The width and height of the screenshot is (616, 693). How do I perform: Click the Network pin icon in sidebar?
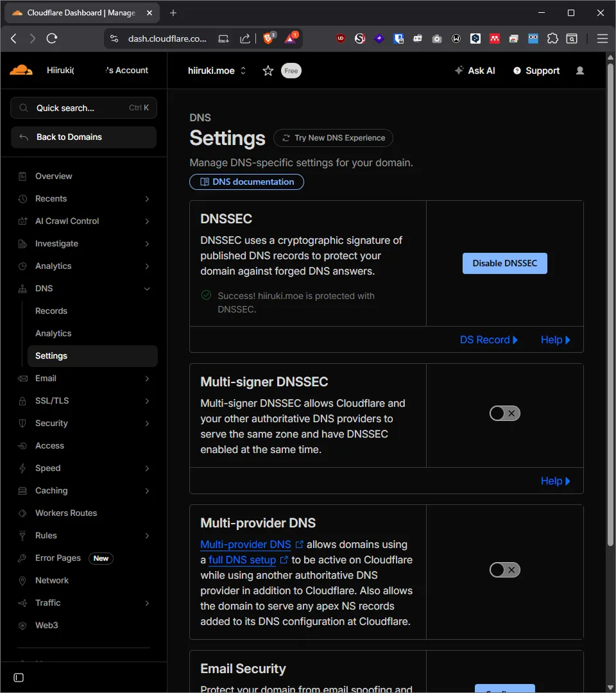(22, 581)
